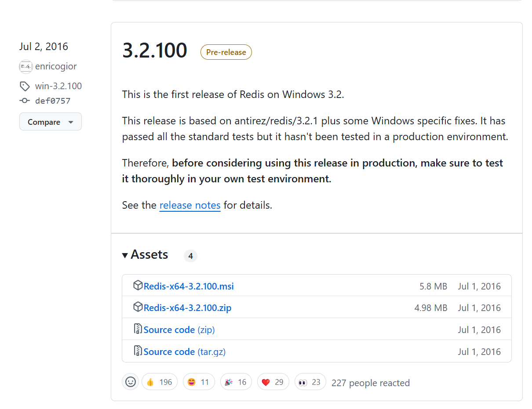Image resolution: width=532 pixels, height=409 pixels.
Task: Click the tag icon next to win-3.2.100
Action: click(x=25, y=86)
